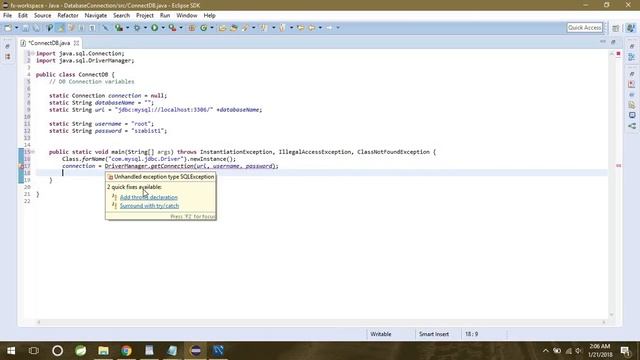Maximize the editor area
The image size is (640, 360).
click(613, 42)
